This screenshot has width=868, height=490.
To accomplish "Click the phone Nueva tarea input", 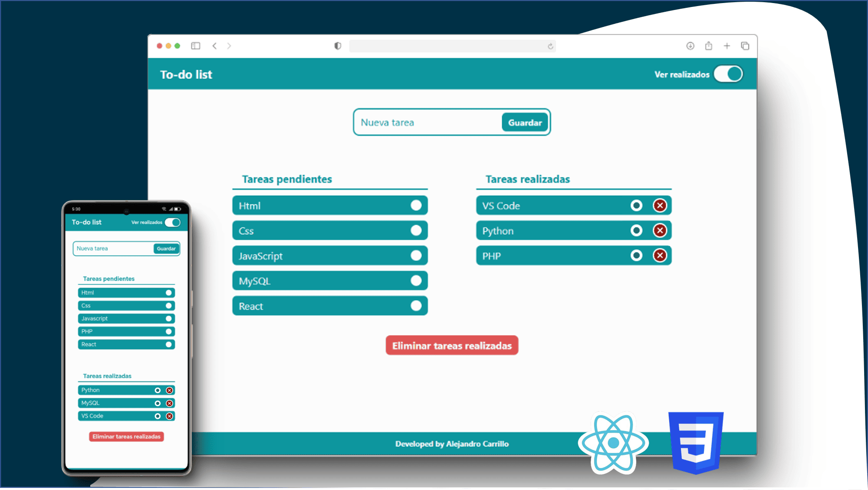I will pyautogui.click(x=114, y=249).
